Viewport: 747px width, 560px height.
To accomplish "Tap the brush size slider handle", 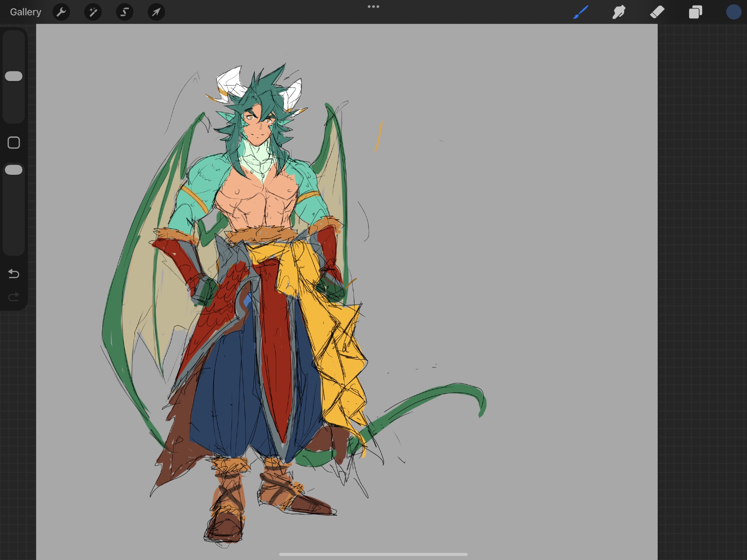I will click(x=14, y=76).
